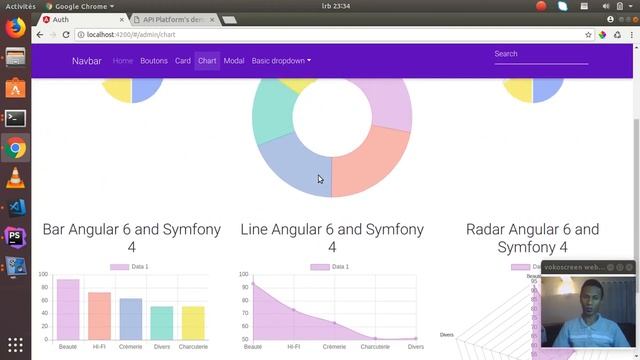Open Visual Studio Code from dock
This screenshot has width=640, height=360.
pyautogui.click(x=16, y=208)
